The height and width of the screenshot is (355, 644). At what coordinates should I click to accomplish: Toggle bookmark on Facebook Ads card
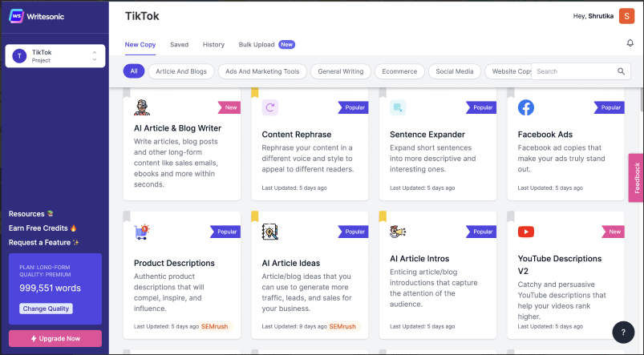click(511, 93)
